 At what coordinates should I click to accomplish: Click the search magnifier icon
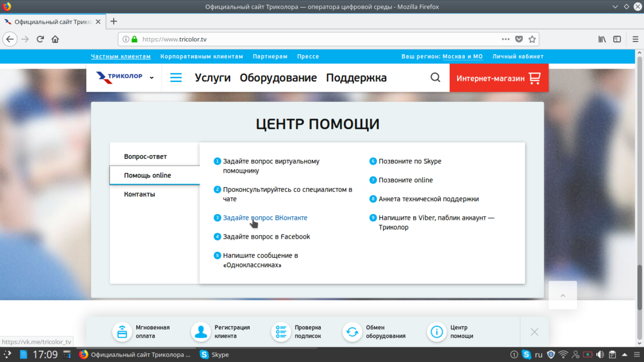(x=435, y=78)
